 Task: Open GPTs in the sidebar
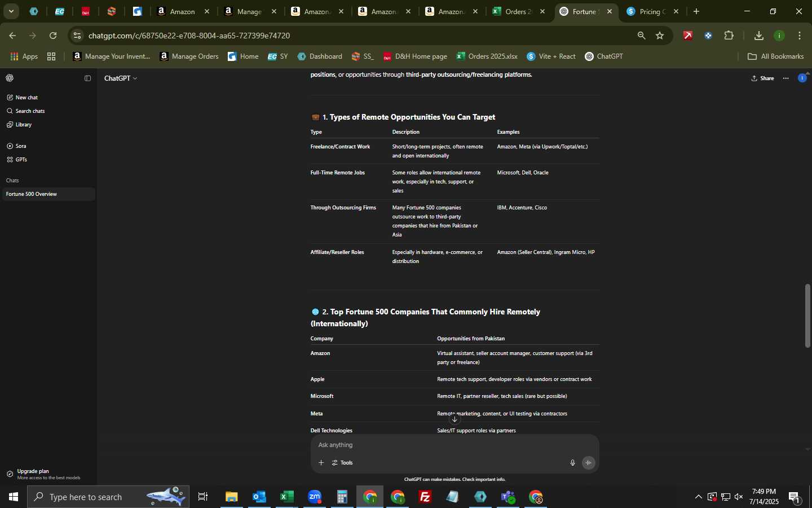(17, 160)
